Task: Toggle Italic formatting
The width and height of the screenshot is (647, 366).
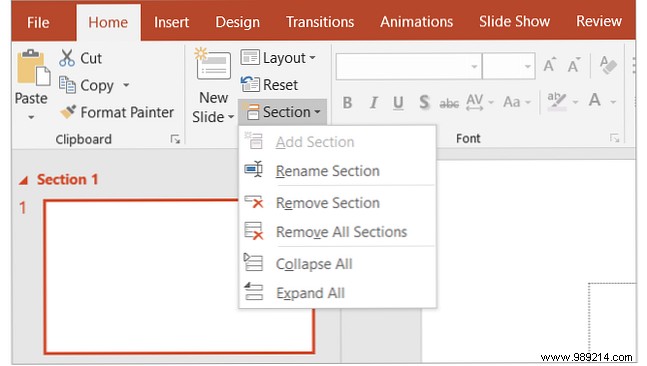Action: (373, 102)
